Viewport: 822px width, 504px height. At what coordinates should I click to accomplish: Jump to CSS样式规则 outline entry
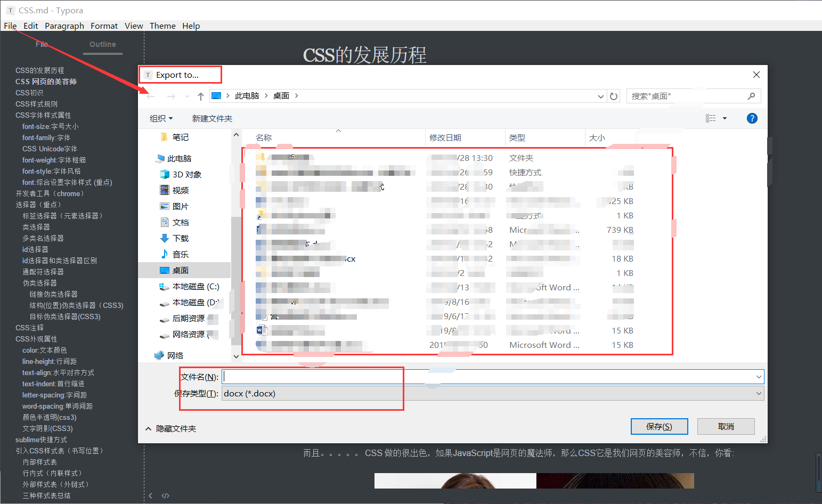click(x=36, y=104)
